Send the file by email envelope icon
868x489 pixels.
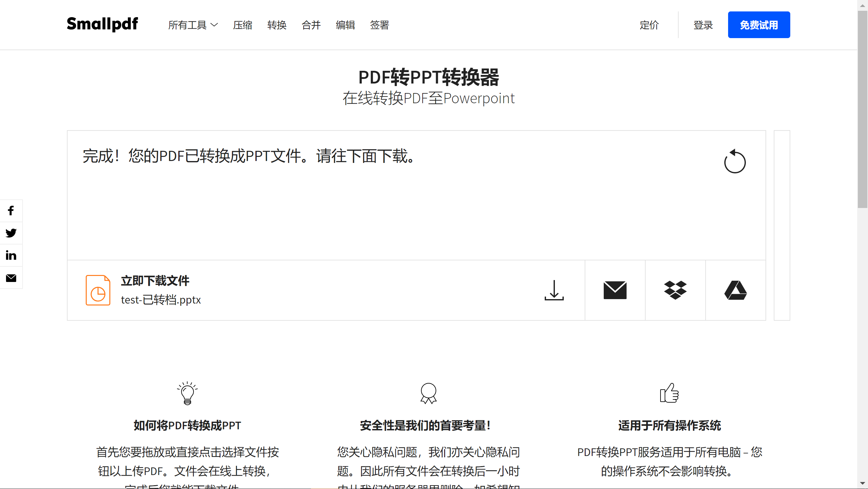tap(615, 290)
